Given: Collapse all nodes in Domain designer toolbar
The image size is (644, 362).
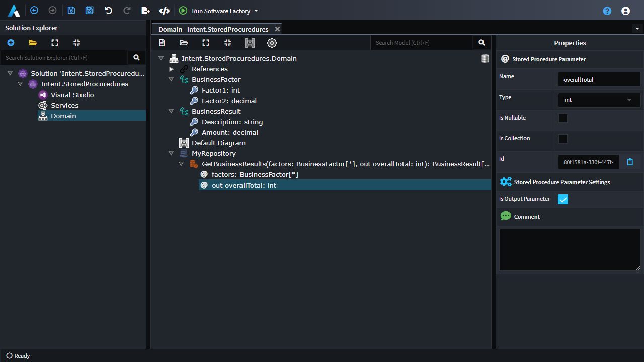Looking at the screenshot, I should point(227,43).
